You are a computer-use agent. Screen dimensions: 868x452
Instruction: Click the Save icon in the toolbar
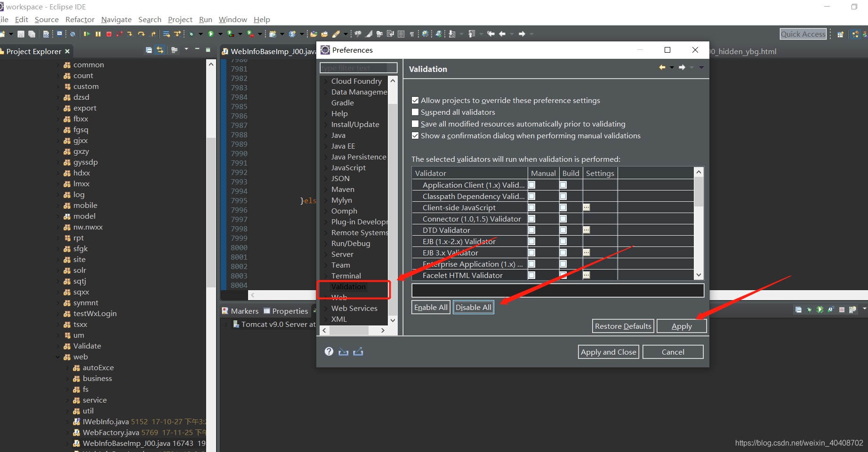tap(21, 34)
